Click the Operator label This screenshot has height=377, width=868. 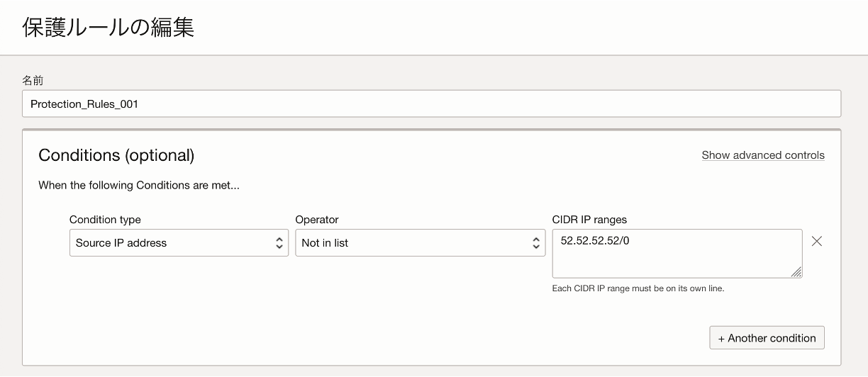pos(317,220)
